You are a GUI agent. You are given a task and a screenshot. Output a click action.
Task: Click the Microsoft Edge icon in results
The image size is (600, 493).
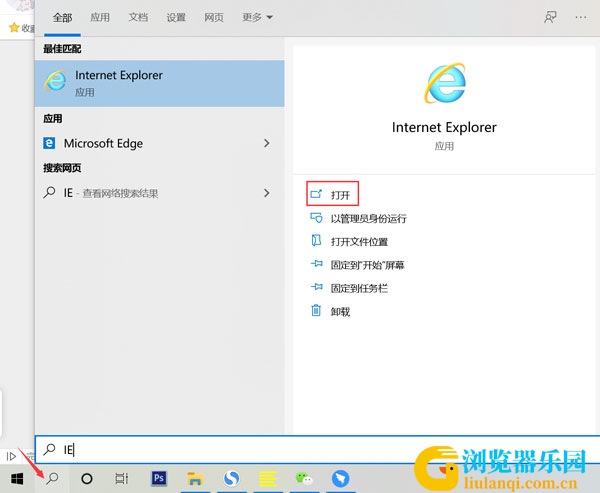tap(49, 143)
